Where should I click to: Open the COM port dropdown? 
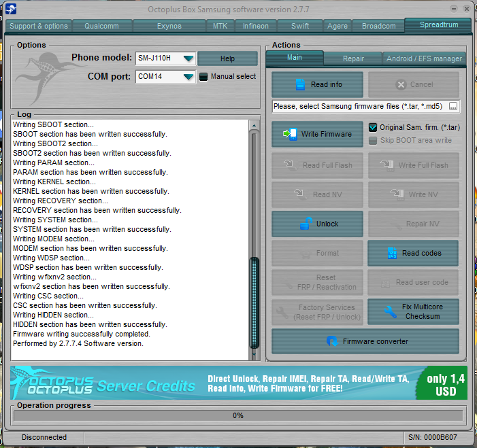pos(188,77)
